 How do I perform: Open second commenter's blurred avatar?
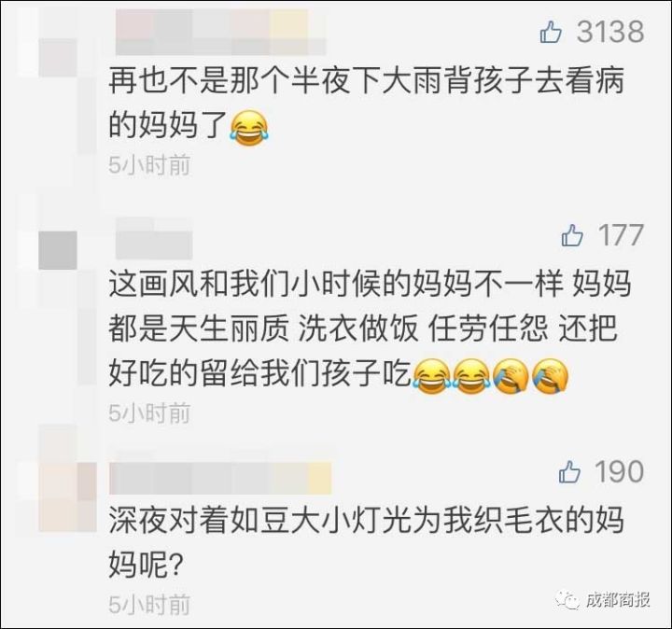coord(58,250)
